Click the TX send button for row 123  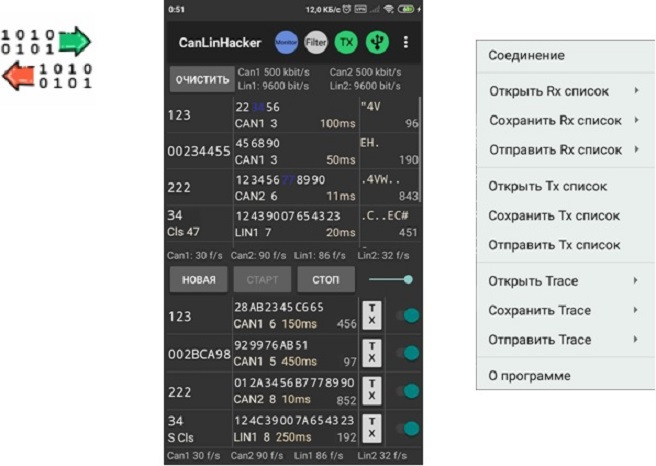(372, 315)
